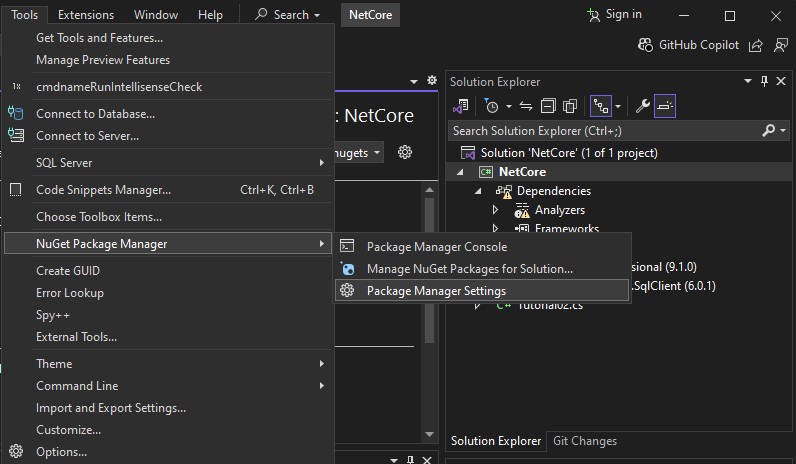Screen dimensions: 796x464
Task: Click the Manage NuGet Packages for Solution icon
Action: click(x=348, y=269)
